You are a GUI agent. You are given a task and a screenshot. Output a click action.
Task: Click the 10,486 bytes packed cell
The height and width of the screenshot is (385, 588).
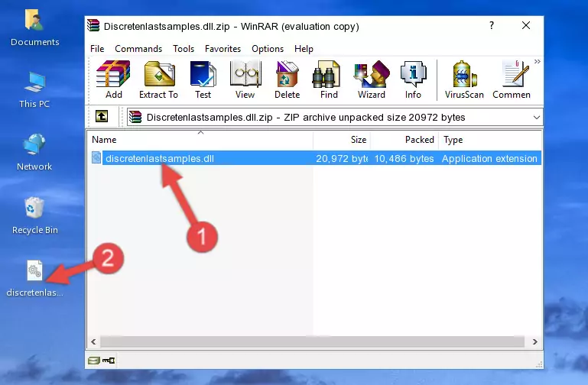404,158
